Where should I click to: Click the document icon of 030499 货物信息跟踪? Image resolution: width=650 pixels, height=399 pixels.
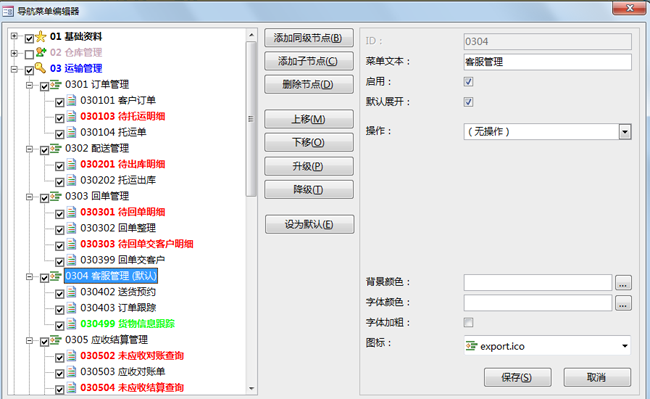click(71, 324)
